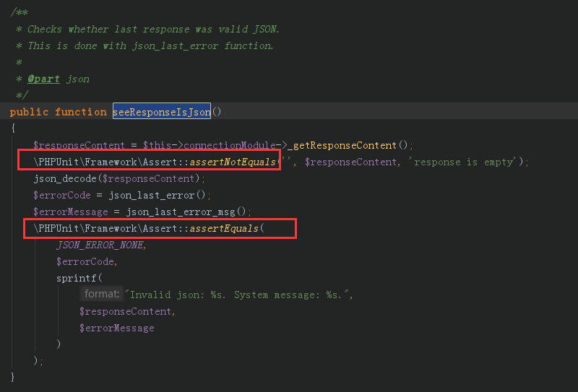578x392 pixels.
Task: Click json_decode function call
Action: click(66, 179)
